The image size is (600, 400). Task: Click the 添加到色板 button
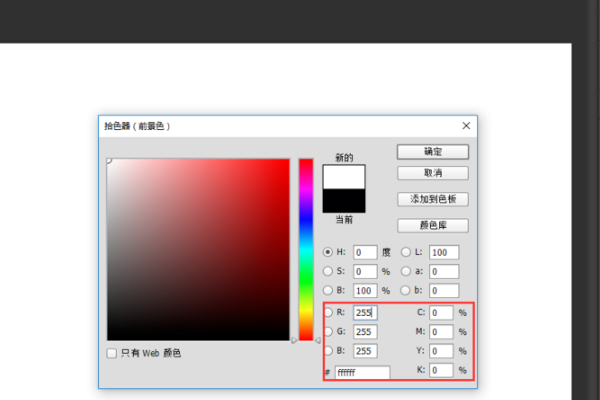click(432, 199)
